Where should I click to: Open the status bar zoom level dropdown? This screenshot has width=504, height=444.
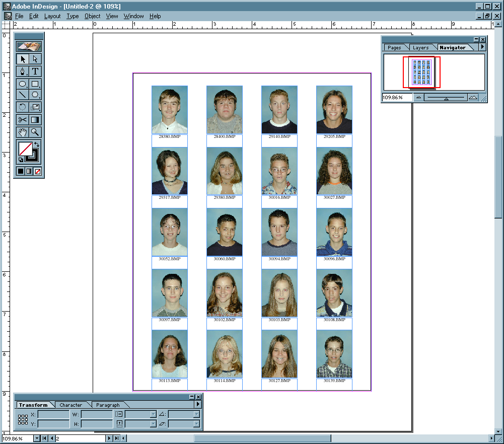[37, 438]
